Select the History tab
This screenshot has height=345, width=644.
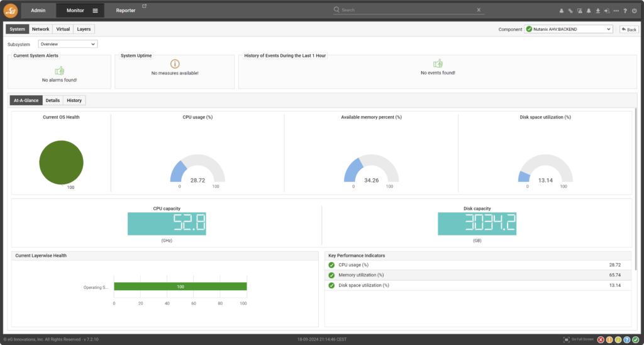(74, 100)
